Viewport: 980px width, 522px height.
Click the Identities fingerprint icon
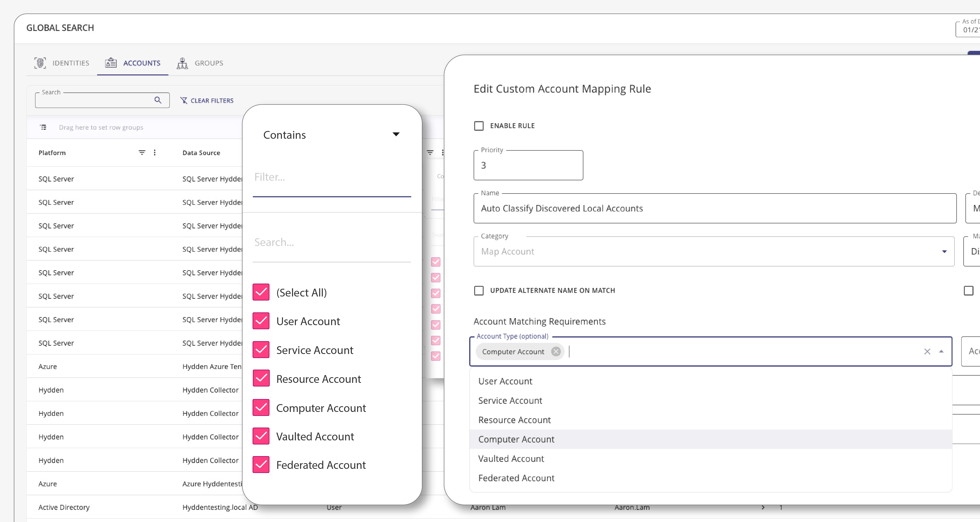(40, 63)
